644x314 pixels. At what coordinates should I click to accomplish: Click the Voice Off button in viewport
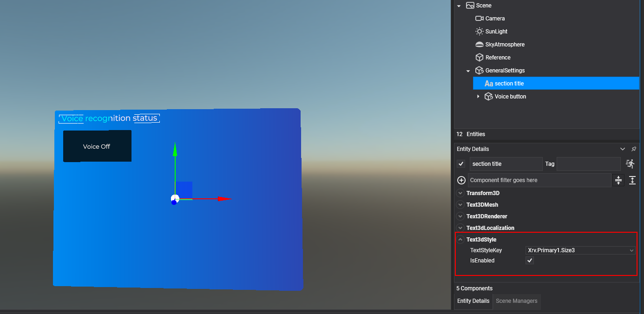point(97,146)
